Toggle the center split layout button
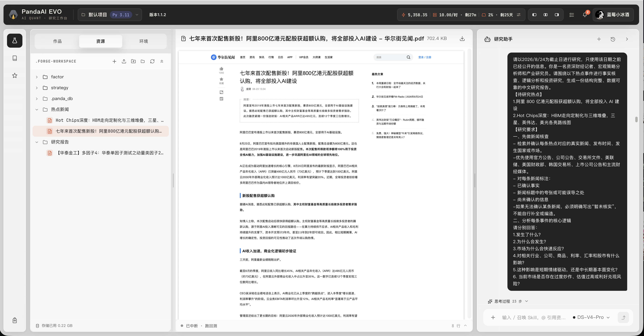644x336 pixels. coord(545,15)
